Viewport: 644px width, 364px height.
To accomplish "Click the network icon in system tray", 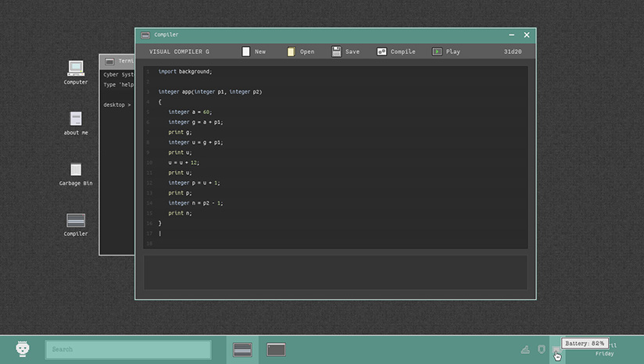I will coord(525,349).
